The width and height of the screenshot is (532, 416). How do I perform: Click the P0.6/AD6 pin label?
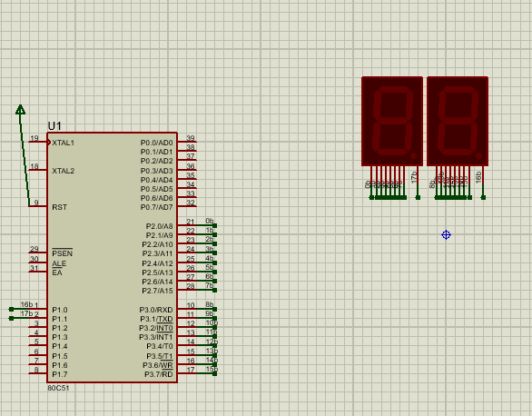157,198
